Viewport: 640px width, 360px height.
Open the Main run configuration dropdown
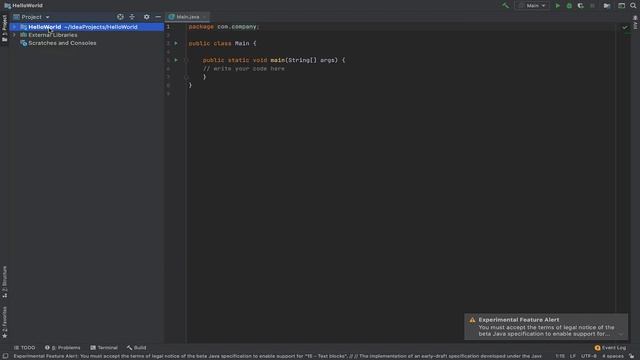coord(532,6)
